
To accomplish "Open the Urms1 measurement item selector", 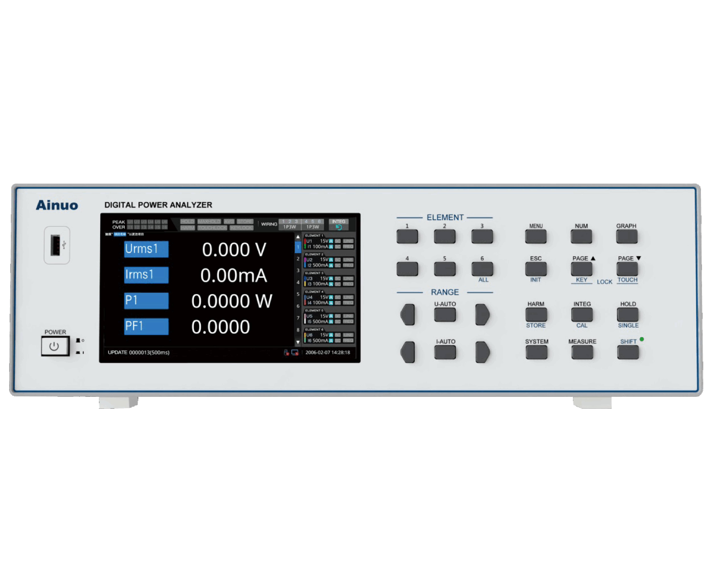I will coord(146,249).
